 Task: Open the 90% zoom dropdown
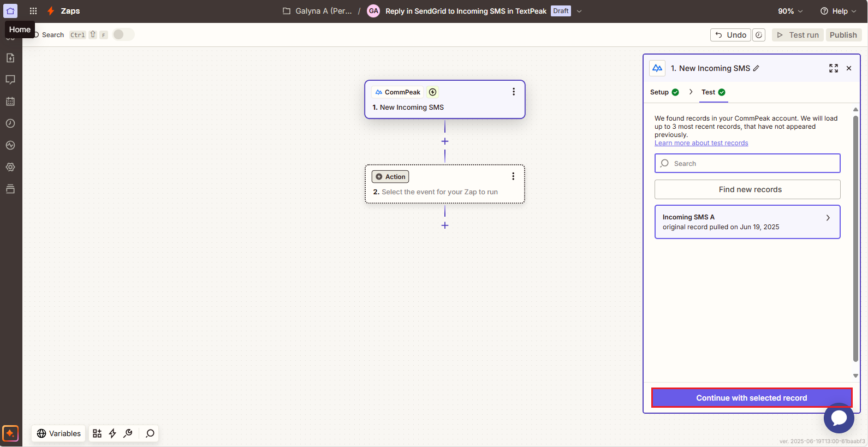coord(790,11)
